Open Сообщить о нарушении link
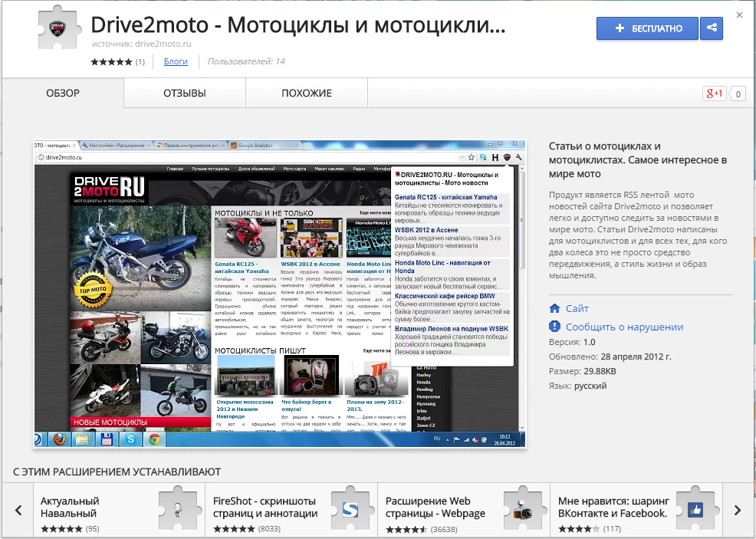The height and width of the screenshot is (539, 756). click(x=624, y=327)
